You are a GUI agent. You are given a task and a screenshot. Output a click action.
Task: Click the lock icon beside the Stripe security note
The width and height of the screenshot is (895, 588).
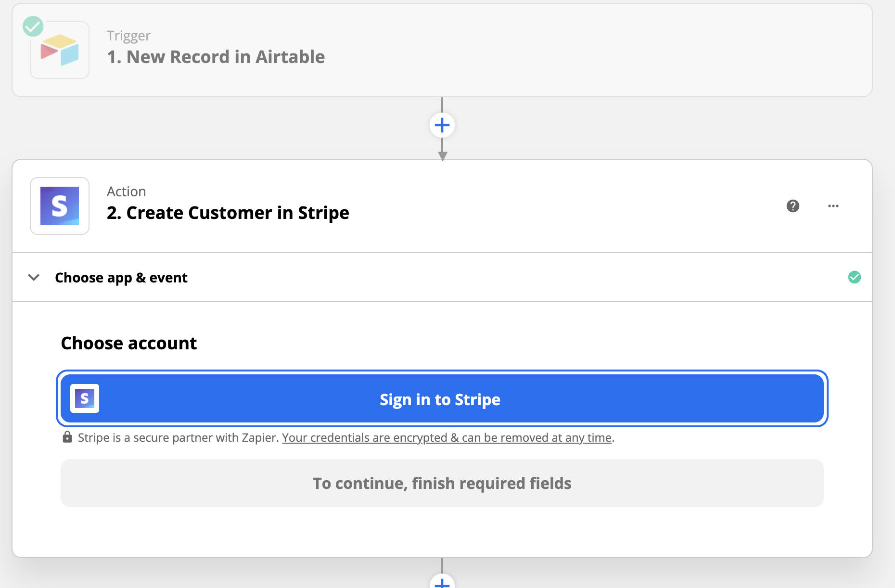tap(67, 437)
